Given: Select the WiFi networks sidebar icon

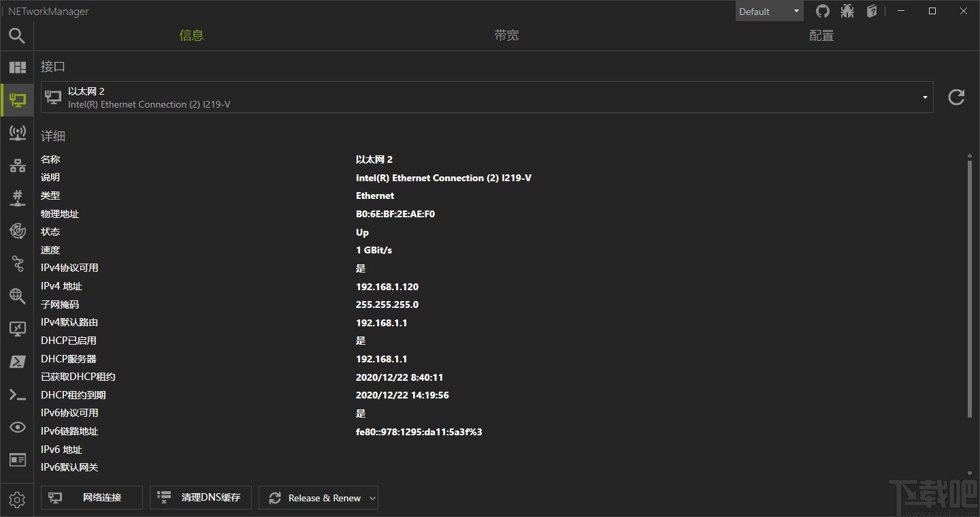Looking at the screenshot, I should click(x=17, y=133).
